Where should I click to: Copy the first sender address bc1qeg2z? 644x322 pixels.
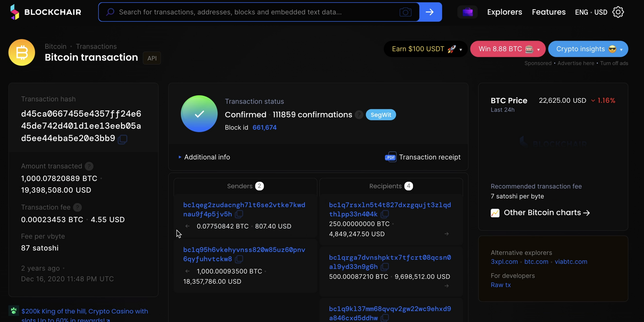239,214
